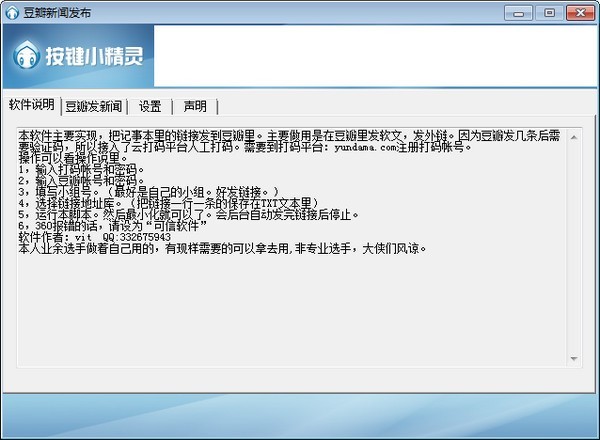Viewport: 600px width, 440px height.
Task: Click the line '2，输入豆瓣帐号和密码。'
Action: (81, 181)
